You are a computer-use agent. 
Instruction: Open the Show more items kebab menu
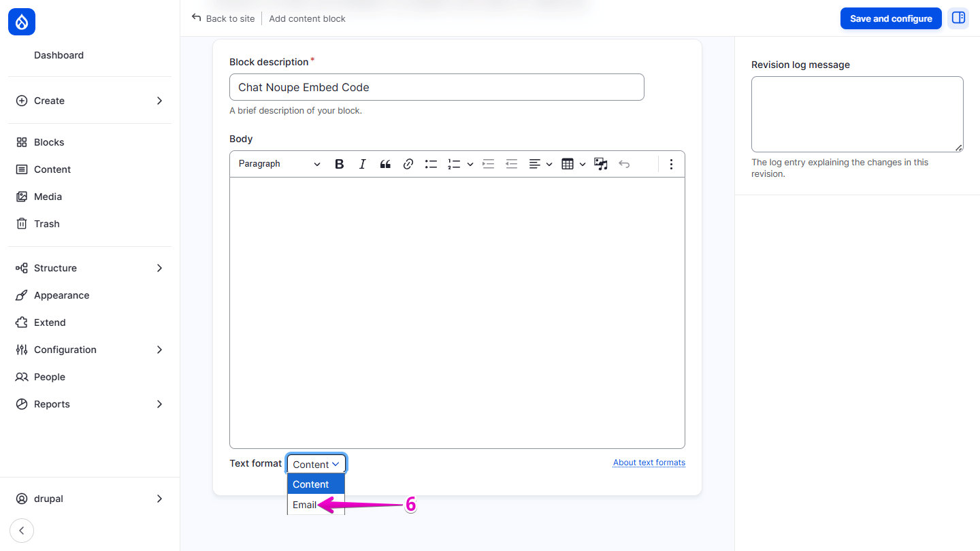click(671, 164)
